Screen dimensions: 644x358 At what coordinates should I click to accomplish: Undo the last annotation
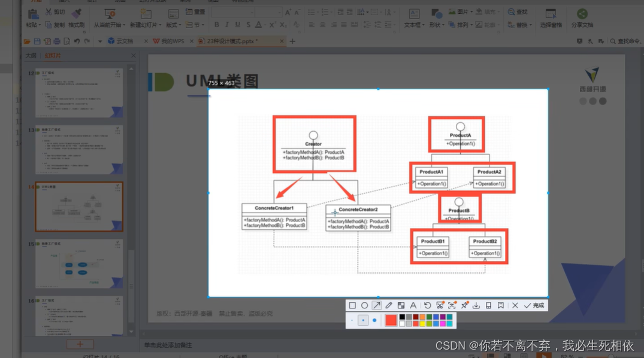428,305
